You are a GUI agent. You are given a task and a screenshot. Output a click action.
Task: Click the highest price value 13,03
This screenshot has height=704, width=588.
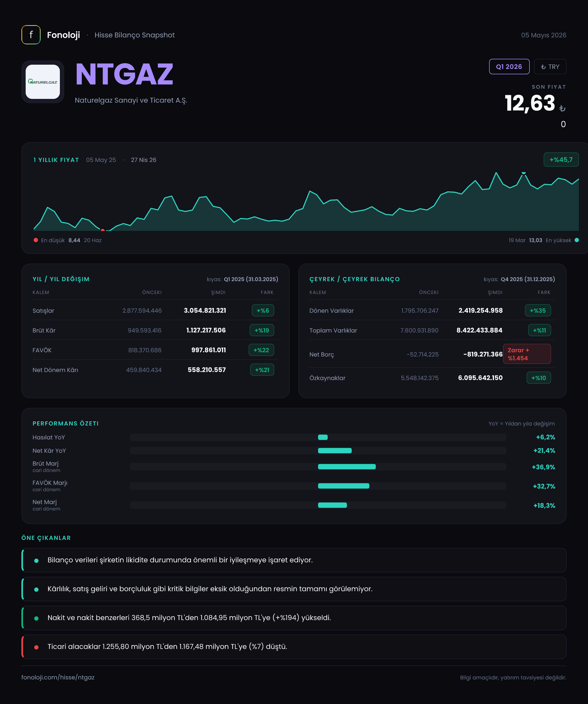535,240
